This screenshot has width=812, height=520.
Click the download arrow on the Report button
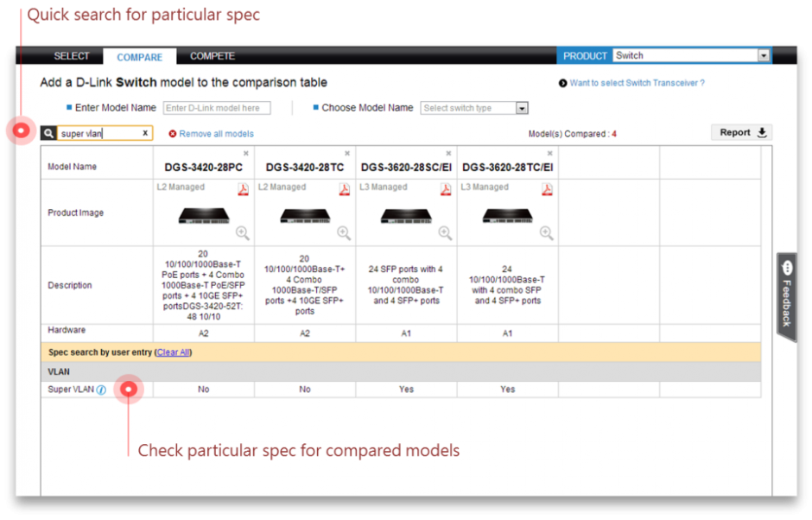pos(762,132)
